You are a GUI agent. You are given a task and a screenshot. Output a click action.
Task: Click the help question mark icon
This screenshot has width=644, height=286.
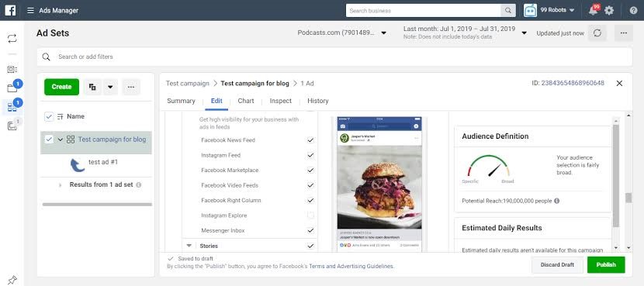pyautogui.click(x=634, y=11)
